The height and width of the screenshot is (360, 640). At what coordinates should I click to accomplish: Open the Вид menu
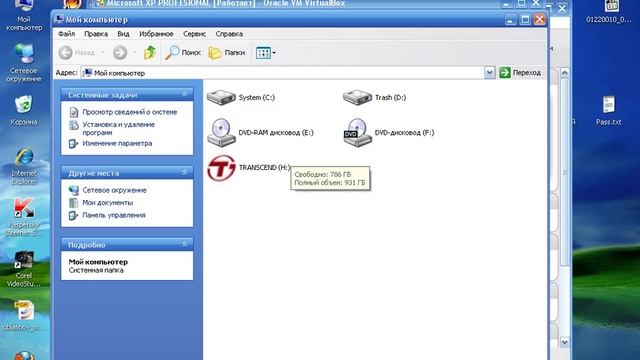pyautogui.click(x=123, y=34)
